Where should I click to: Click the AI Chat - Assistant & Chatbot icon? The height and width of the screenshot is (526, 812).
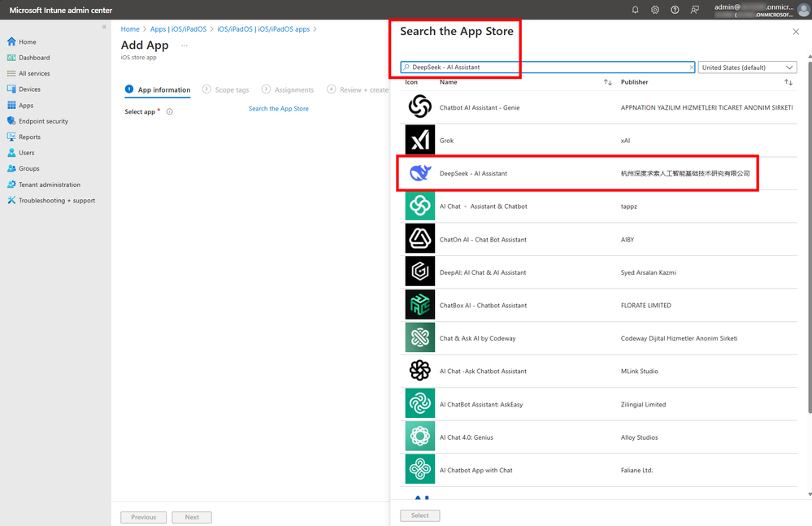420,206
